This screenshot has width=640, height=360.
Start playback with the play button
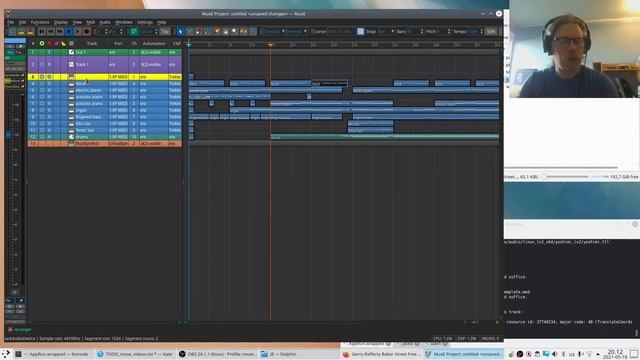click(x=78, y=31)
